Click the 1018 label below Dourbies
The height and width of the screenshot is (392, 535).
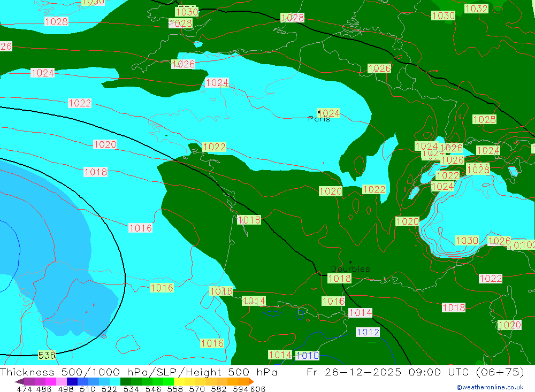coord(340,279)
